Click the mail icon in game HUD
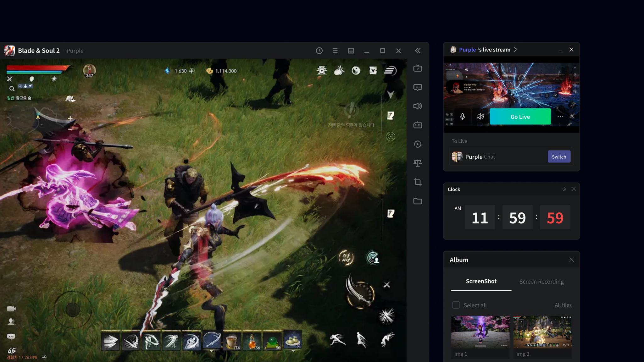This screenshot has width=644, height=362. (373, 71)
